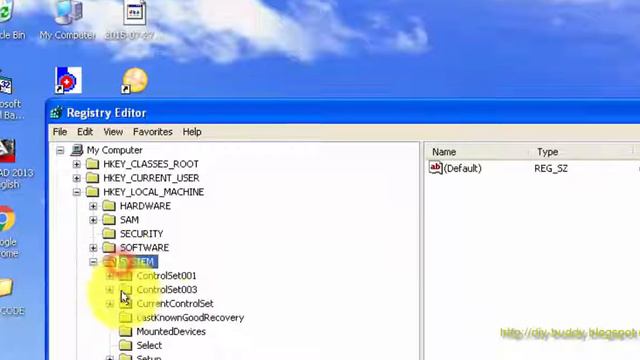Screen dimensions: 640x360
Task: Expand HKEY_CLASSES_ROOT key
Action: (77, 164)
